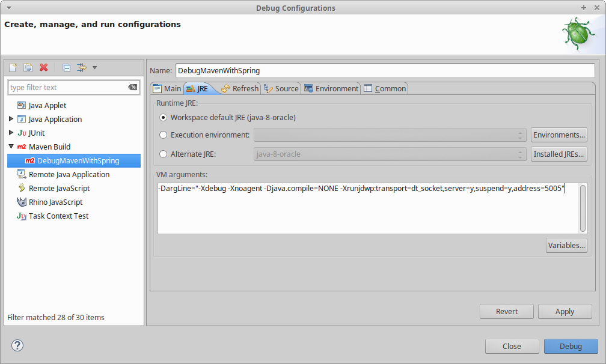Choose the Alternate JRE radio button

pyautogui.click(x=164, y=154)
